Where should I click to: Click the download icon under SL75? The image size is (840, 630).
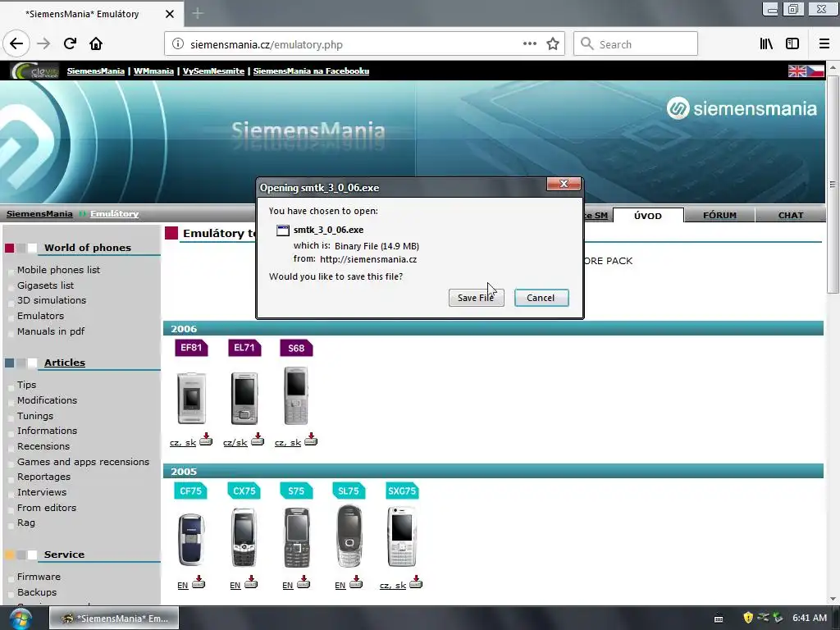[356, 582]
